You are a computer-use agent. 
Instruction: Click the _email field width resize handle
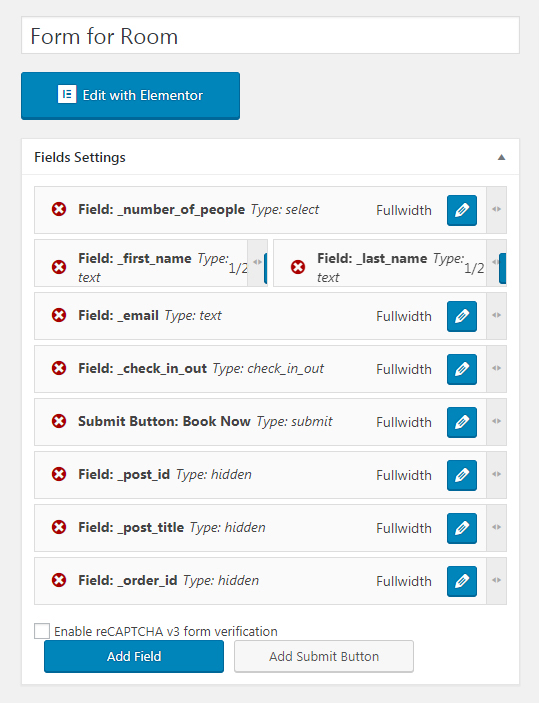pos(496,316)
